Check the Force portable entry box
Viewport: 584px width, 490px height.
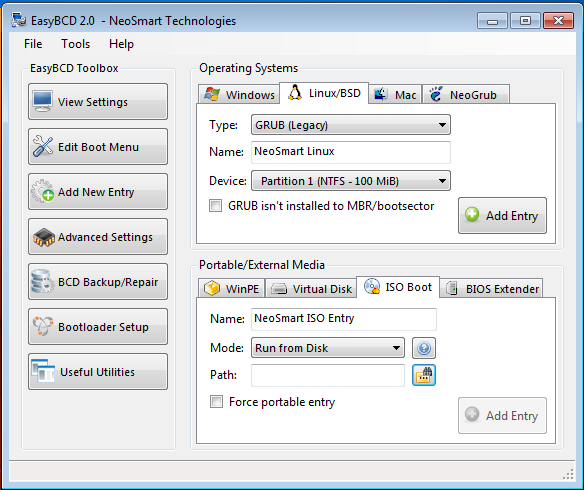tap(216, 402)
